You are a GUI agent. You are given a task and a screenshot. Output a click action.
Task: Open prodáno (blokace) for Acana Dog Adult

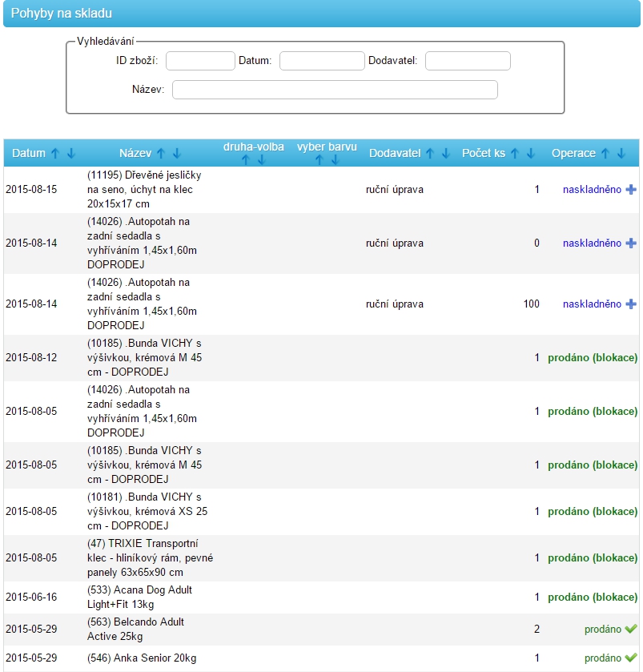click(593, 598)
